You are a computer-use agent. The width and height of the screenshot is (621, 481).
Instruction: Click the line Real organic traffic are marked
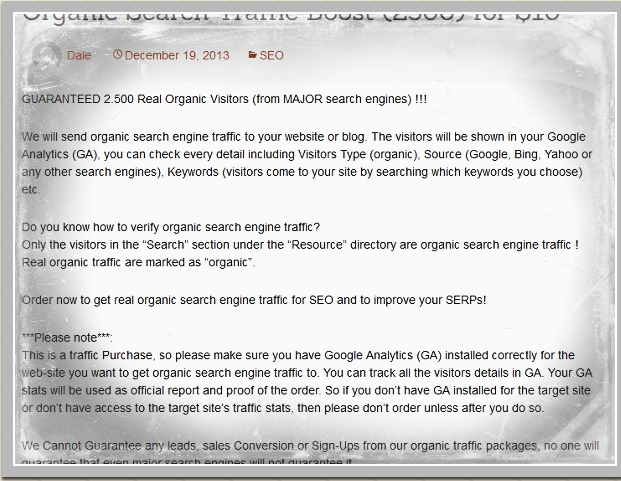click(138, 262)
